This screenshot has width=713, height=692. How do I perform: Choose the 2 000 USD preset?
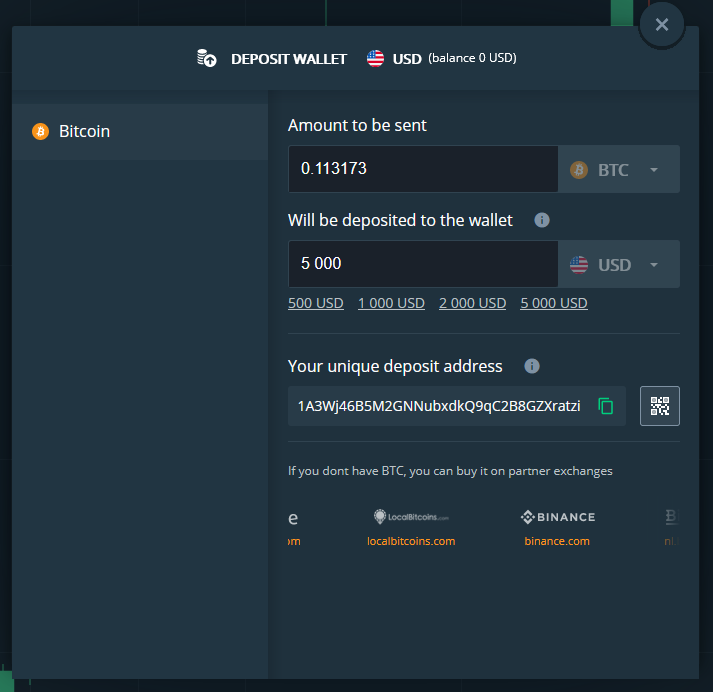[472, 303]
